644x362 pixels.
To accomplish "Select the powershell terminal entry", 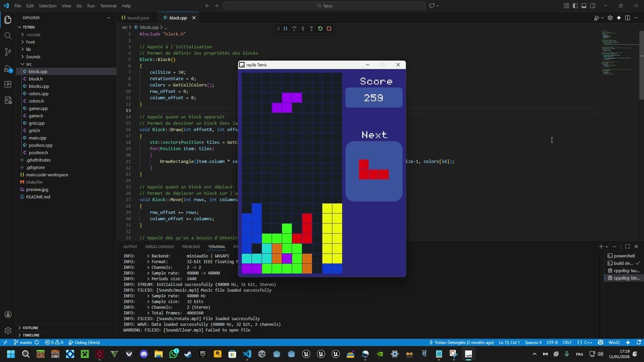I will 624,256.
